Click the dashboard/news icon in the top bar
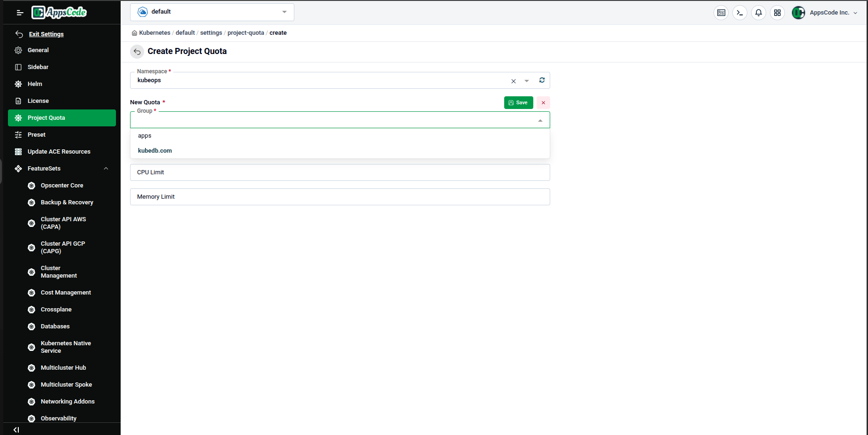868x435 pixels. click(x=721, y=13)
